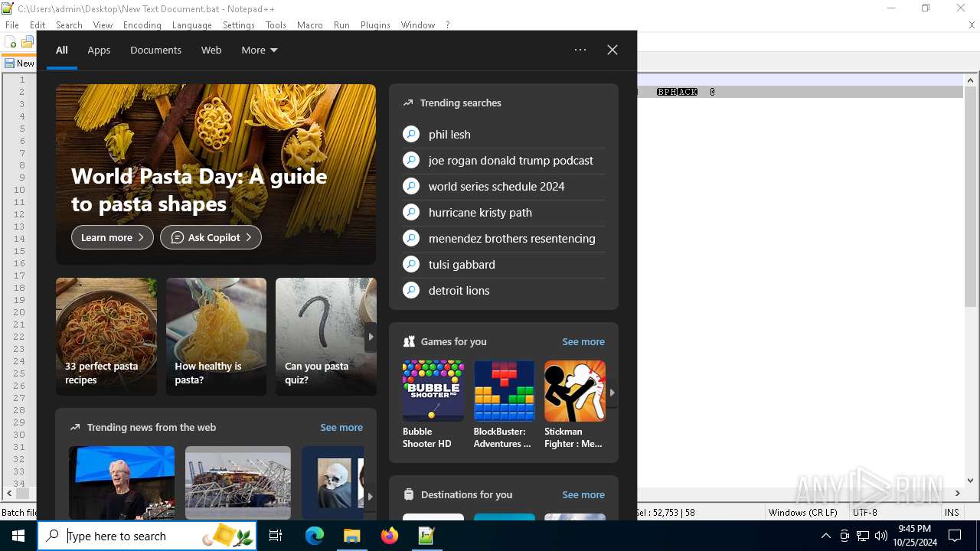Switch to the All search tab
Image resolution: width=980 pixels, height=551 pixels.
pyautogui.click(x=62, y=50)
